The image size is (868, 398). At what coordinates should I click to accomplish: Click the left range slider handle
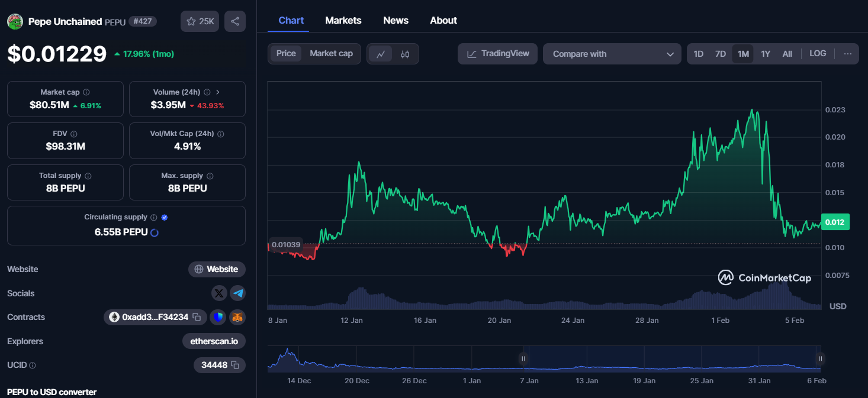(x=523, y=358)
